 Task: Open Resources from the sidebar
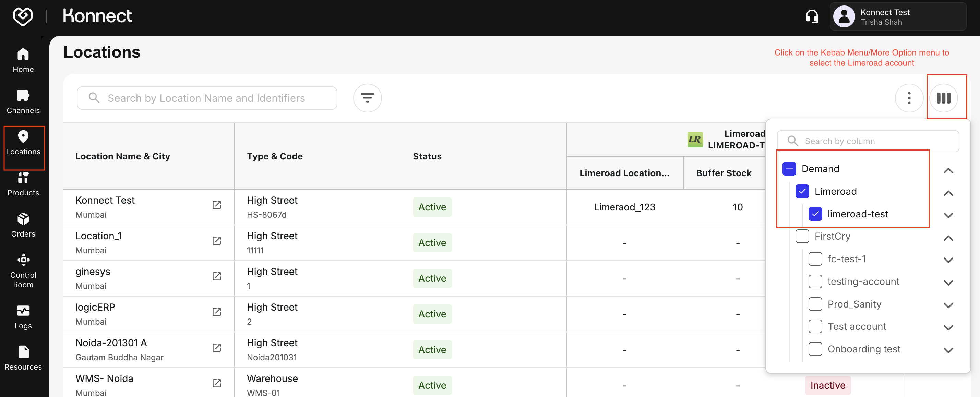[23, 358]
